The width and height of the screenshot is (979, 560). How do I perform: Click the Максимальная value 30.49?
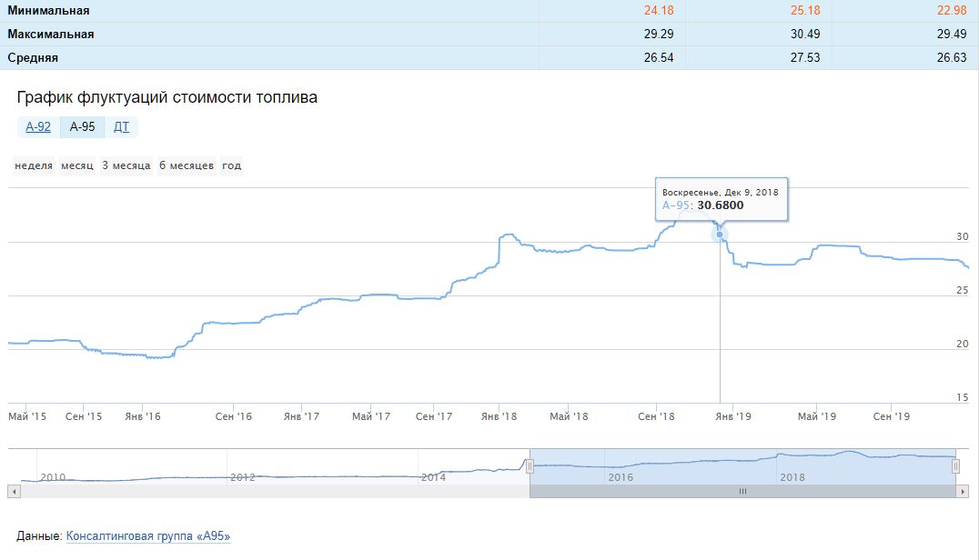799,35
